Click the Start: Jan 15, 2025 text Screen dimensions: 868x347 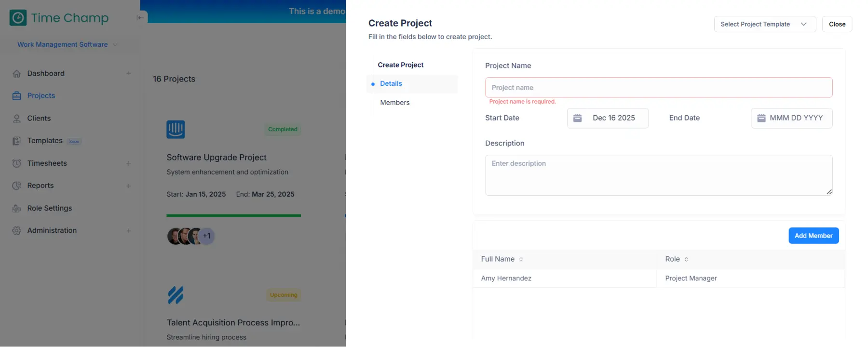click(196, 194)
